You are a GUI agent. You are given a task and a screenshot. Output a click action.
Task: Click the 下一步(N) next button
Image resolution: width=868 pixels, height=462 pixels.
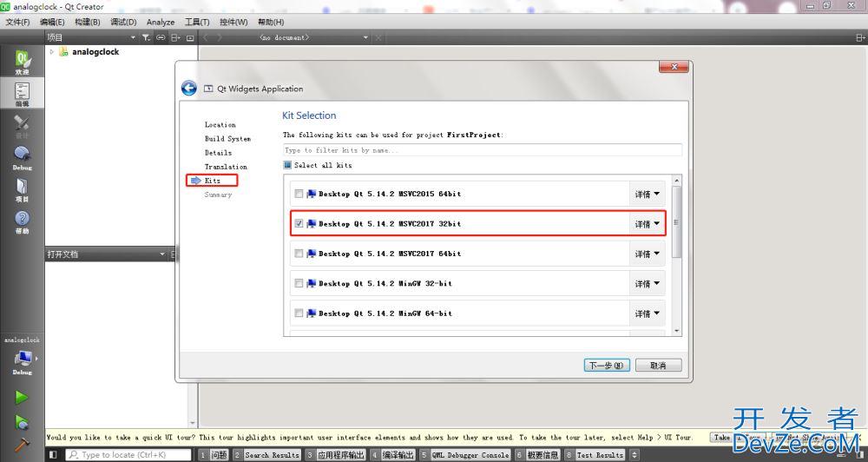pos(607,366)
